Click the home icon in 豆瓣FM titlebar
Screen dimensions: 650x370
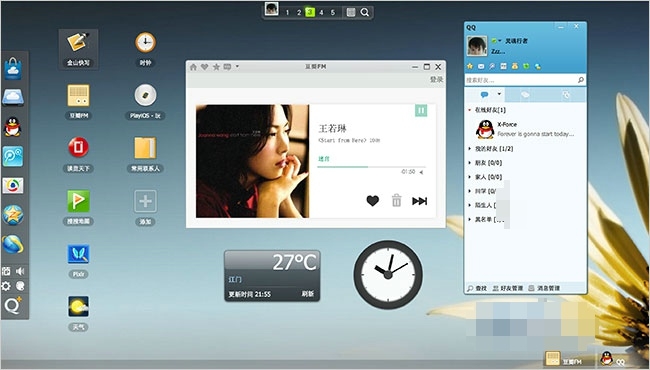193,67
